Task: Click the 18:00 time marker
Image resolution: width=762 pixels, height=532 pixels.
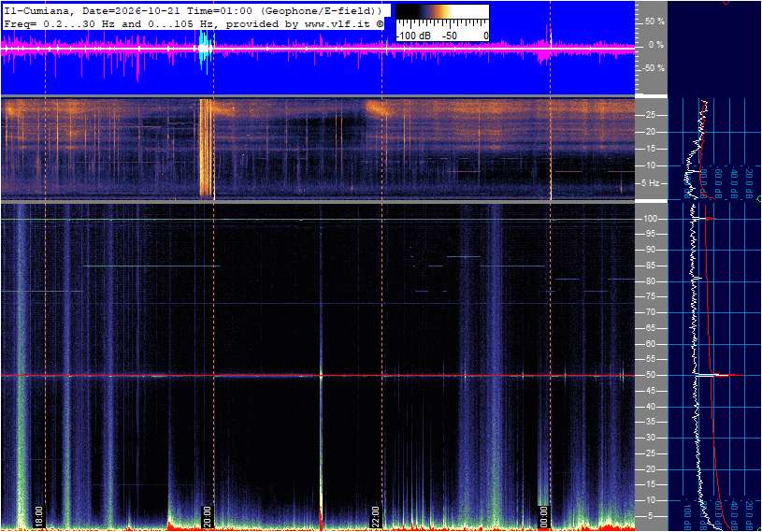Action: pyautogui.click(x=39, y=516)
